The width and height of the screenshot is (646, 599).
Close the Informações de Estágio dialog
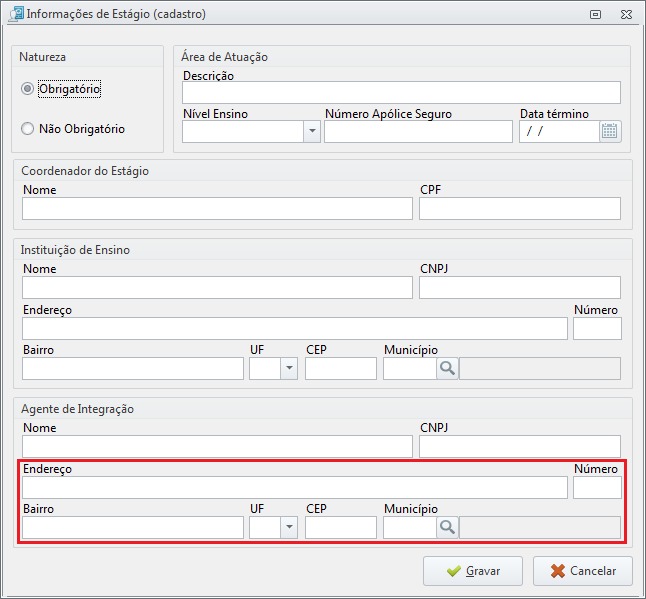626,15
